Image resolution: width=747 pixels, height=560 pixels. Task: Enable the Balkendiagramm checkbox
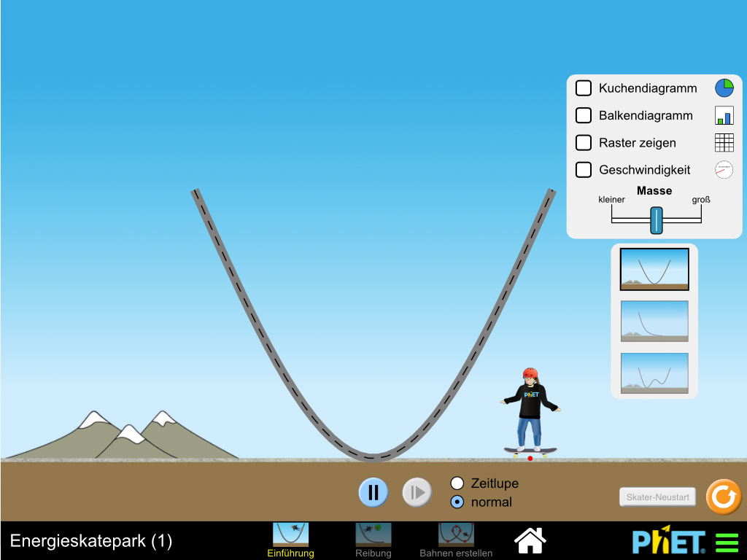[584, 115]
